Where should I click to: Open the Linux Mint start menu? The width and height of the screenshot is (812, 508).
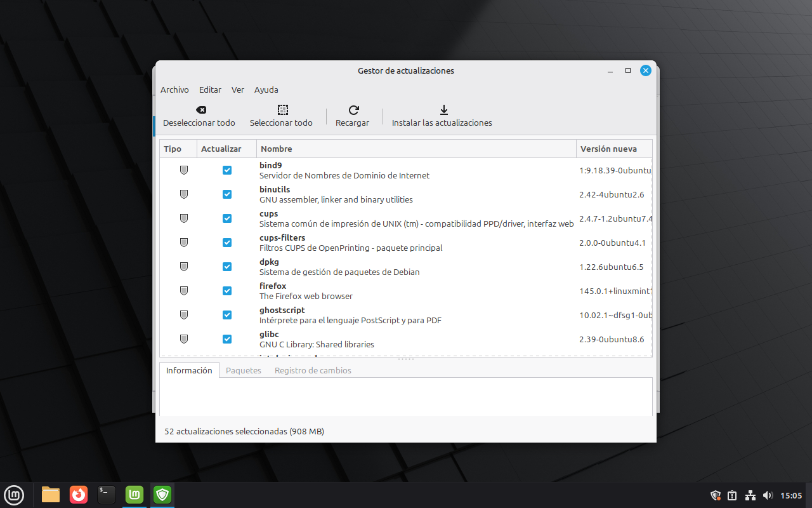14,494
